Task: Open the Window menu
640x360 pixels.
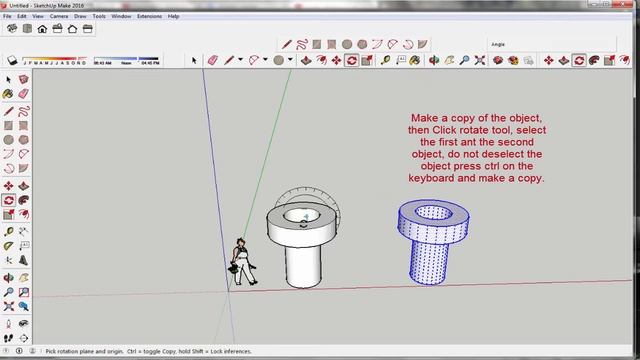Action: pos(121,16)
